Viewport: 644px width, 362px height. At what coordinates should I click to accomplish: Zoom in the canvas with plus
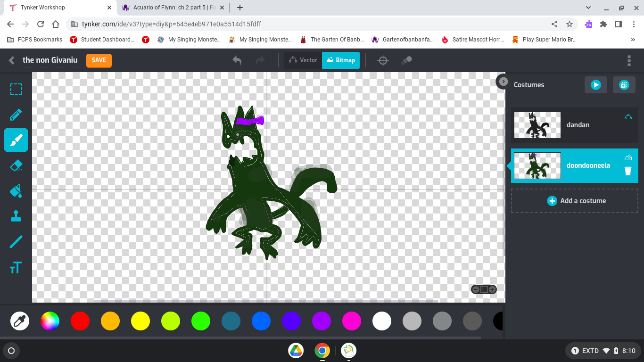click(492, 289)
